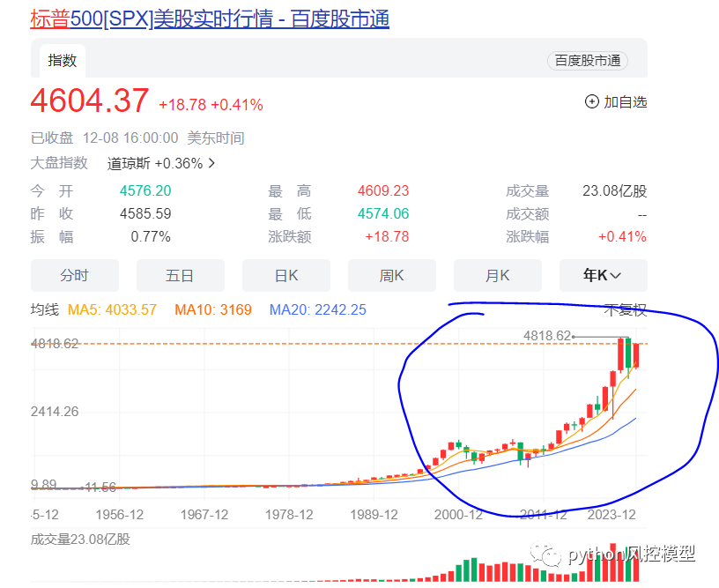Click the 今开 value 4576.20
The image size is (719, 588).
pos(145,190)
